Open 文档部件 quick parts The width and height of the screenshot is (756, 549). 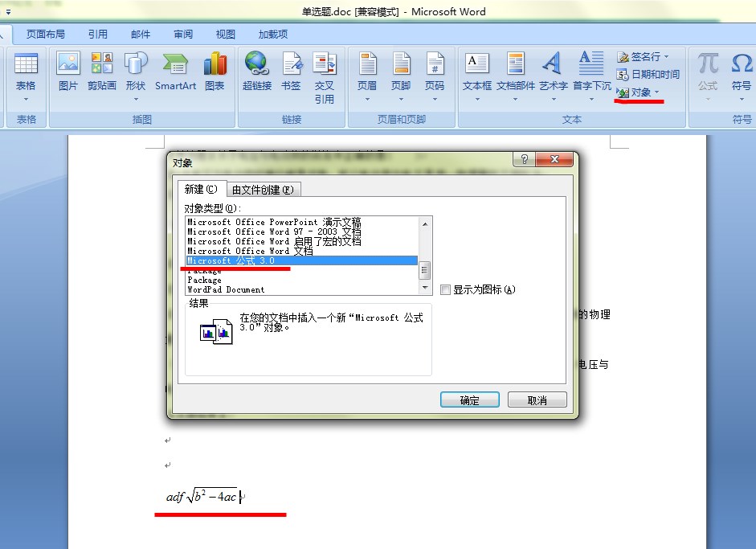click(516, 64)
